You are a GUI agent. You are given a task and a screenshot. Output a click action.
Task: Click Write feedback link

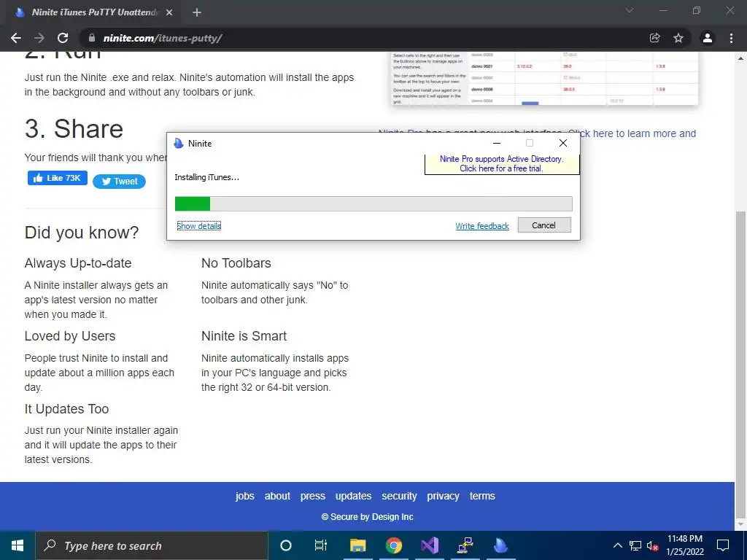(482, 226)
